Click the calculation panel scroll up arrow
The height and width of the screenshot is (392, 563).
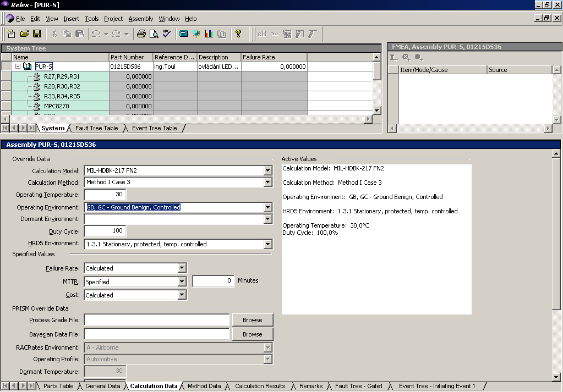(x=556, y=153)
